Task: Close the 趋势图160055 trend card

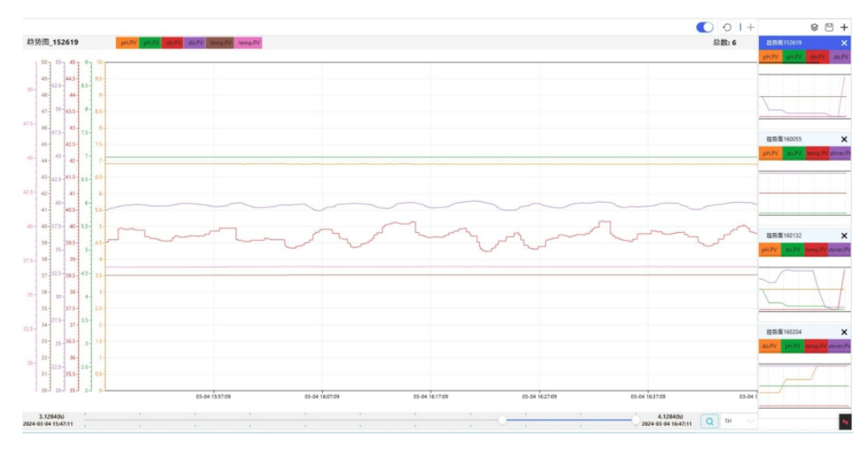Action: [844, 139]
